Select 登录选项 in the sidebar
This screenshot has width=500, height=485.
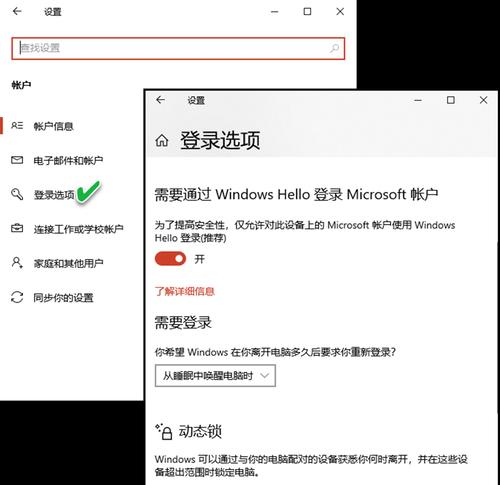[x=54, y=195]
